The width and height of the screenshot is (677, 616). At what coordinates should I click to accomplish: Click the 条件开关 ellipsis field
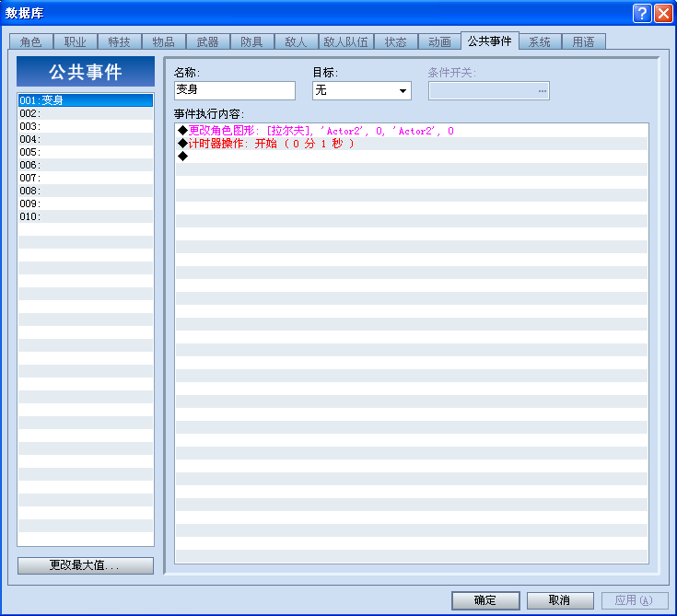[x=489, y=90]
